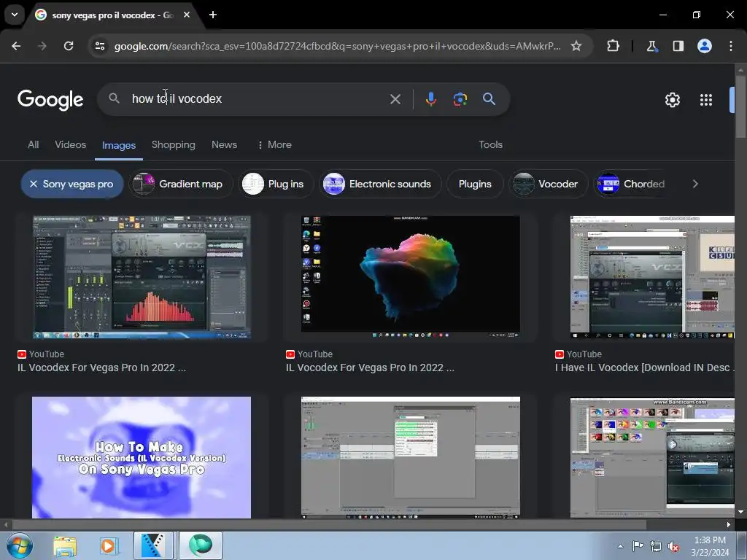Open I Have IL Vocodex image thumbnail
This screenshot has height=560, width=747.
tap(652, 277)
